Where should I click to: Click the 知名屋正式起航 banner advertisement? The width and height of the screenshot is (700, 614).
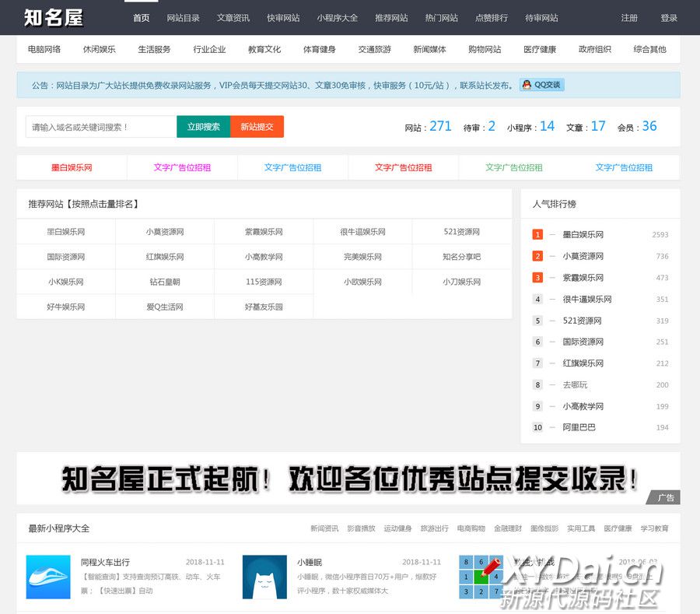tap(348, 479)
